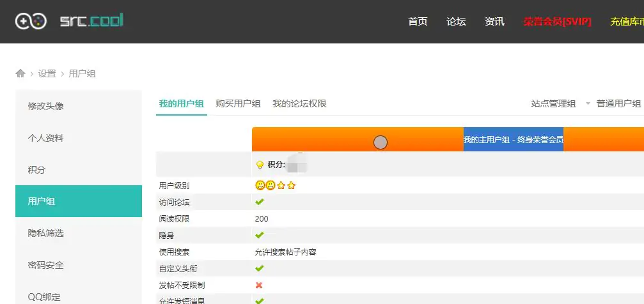
Task: Switch to 购买用户组 tab
Action: point(238,104)
